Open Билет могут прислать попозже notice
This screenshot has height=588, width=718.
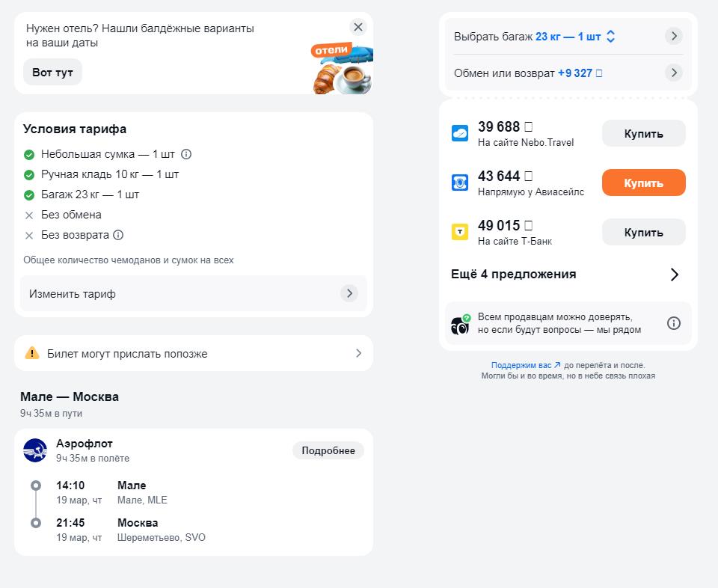click(x=193, y=353)
